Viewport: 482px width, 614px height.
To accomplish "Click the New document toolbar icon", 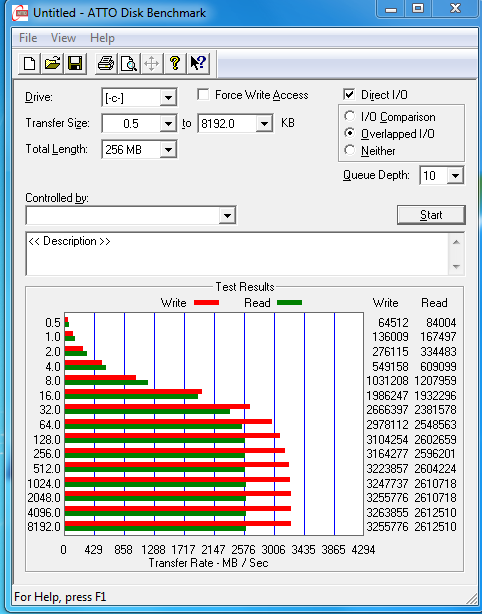I will pyautogui.click(x=30, y=63).
